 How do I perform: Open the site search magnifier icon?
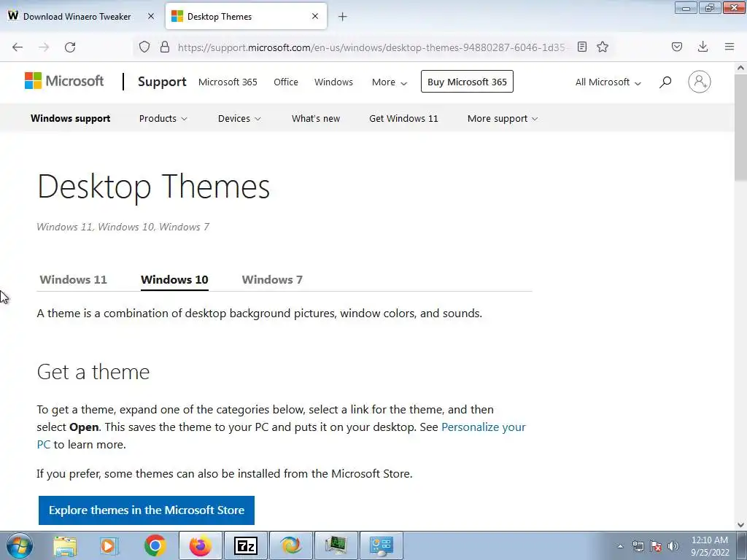point(665,82)
